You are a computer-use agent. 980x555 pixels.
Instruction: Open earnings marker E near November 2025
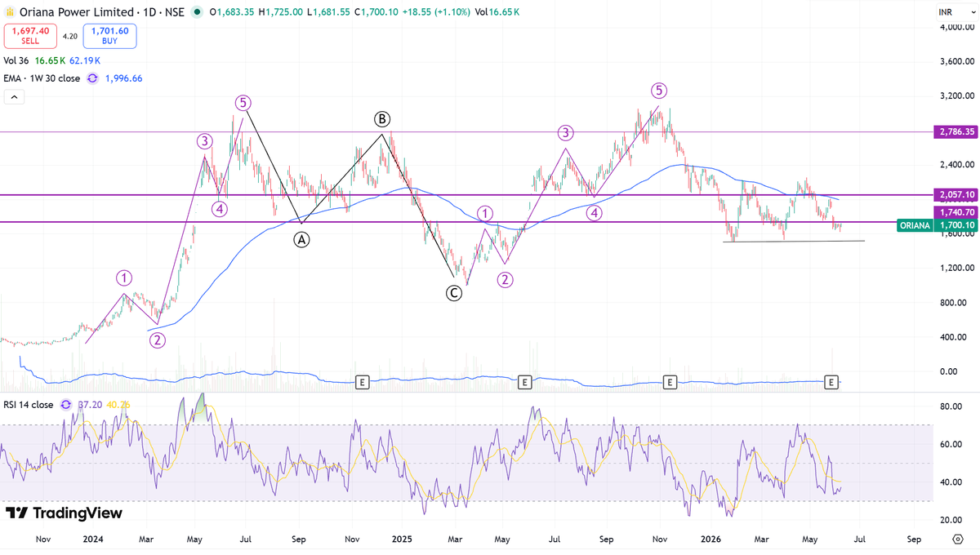[x=670, y=381]
